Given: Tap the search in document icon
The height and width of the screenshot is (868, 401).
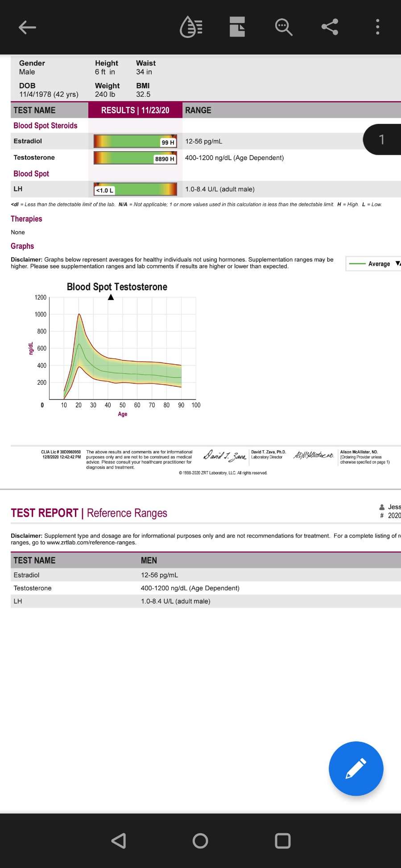Looking at the screenshot, I should click(283, 27).
